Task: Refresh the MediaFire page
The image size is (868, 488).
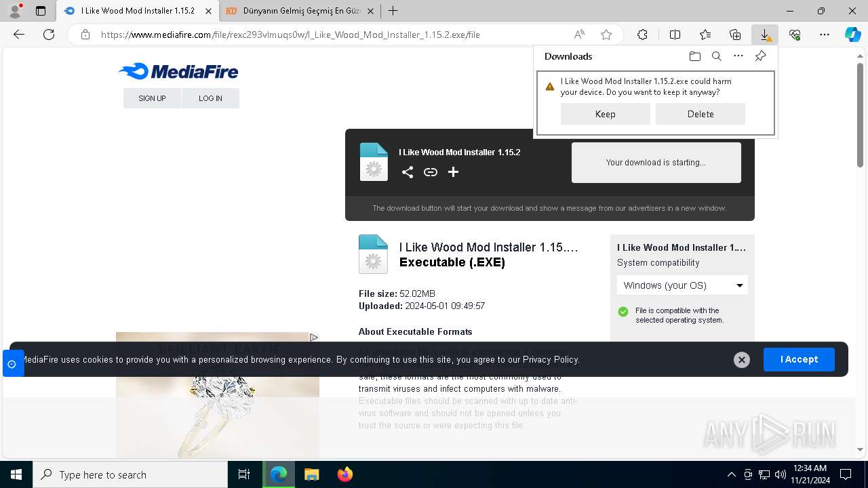Action: 49,35
